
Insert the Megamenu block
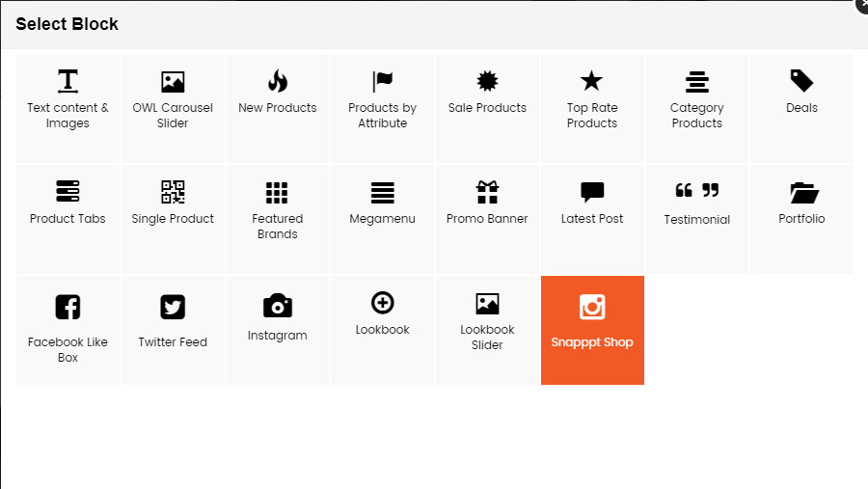[x=383, y=219]
